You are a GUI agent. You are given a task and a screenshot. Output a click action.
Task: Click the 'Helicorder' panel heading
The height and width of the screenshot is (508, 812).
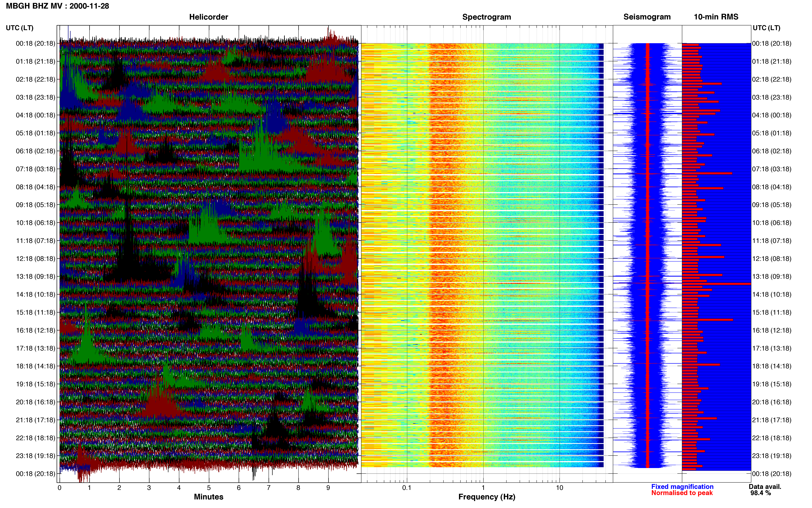[x=209, y=17]
